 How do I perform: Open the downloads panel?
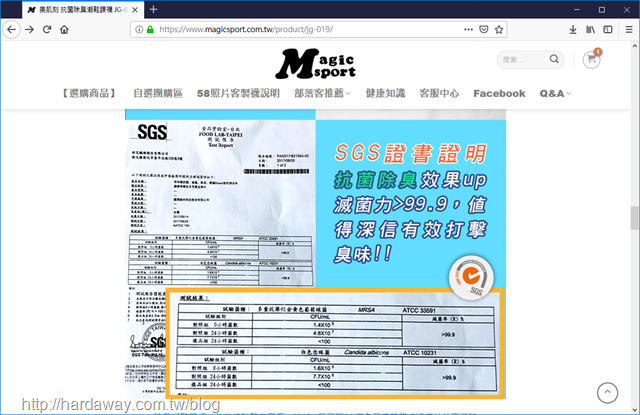click(573, 29)
